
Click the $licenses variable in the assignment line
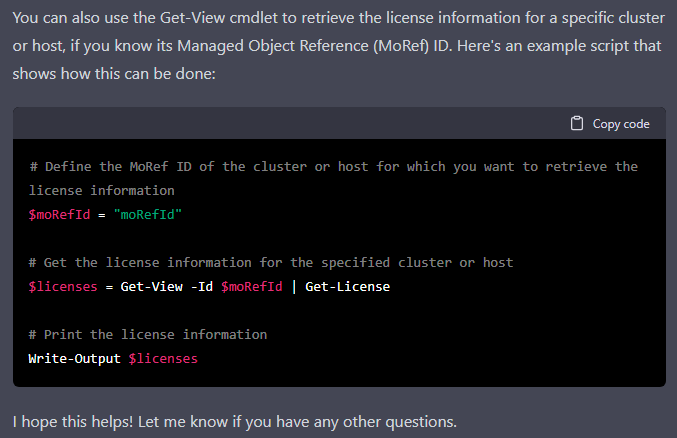click(63, 286)
